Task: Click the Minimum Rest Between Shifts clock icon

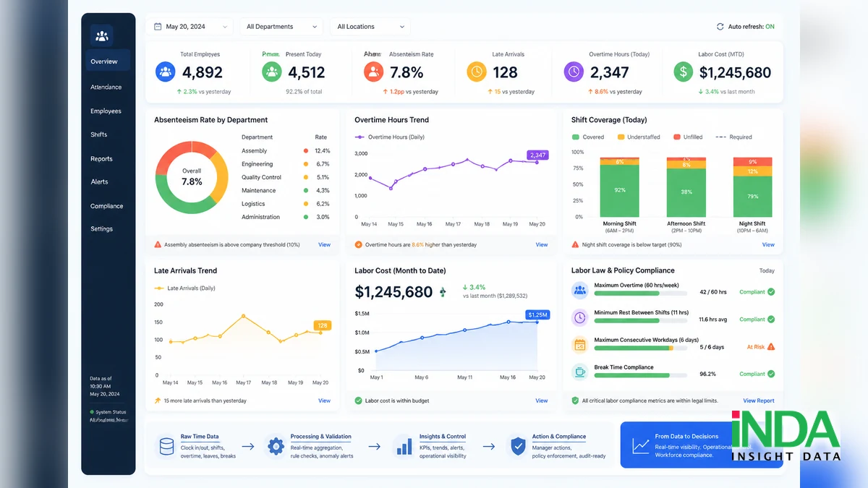Action: point(579,318)
